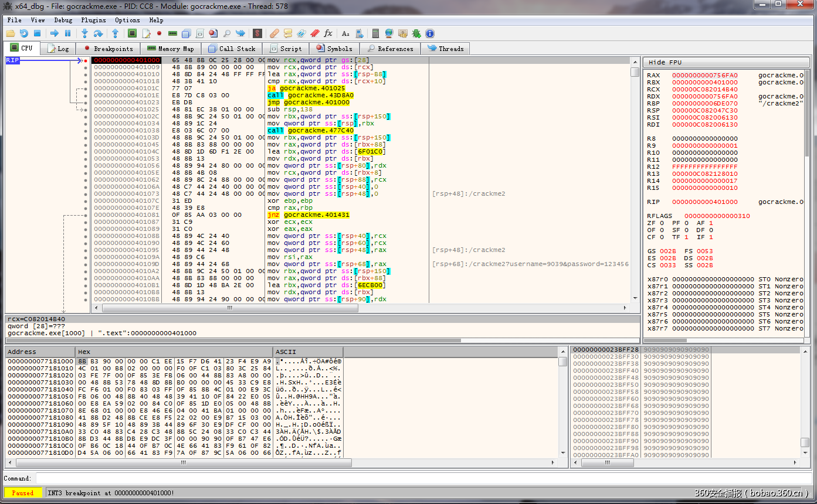Launch the calculator toolbar icon

tap(376, 33)
